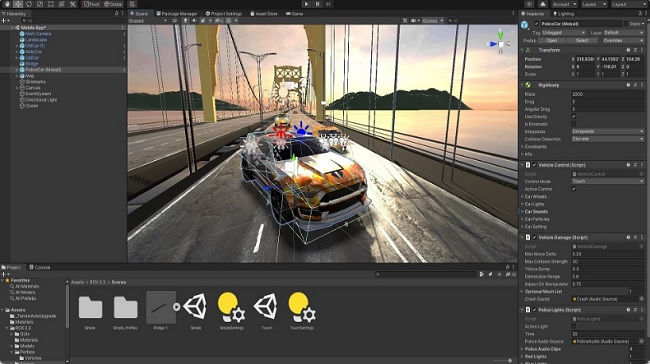Select the combined Transform tool

point(62,4)
